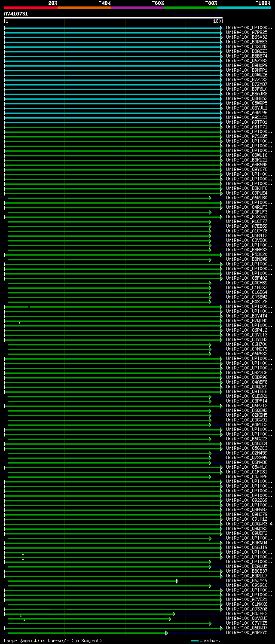Select the UniRef100_Q9UBF2 label
Screen dimensions: 275x644
click(x=247, y=533)
